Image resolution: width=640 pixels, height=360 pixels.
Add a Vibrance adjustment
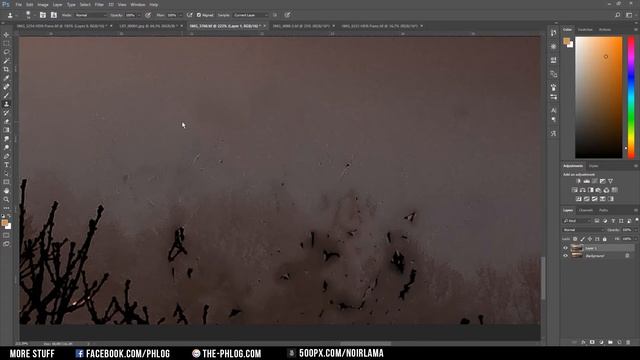pyautogui.click(x=610, y=181)
